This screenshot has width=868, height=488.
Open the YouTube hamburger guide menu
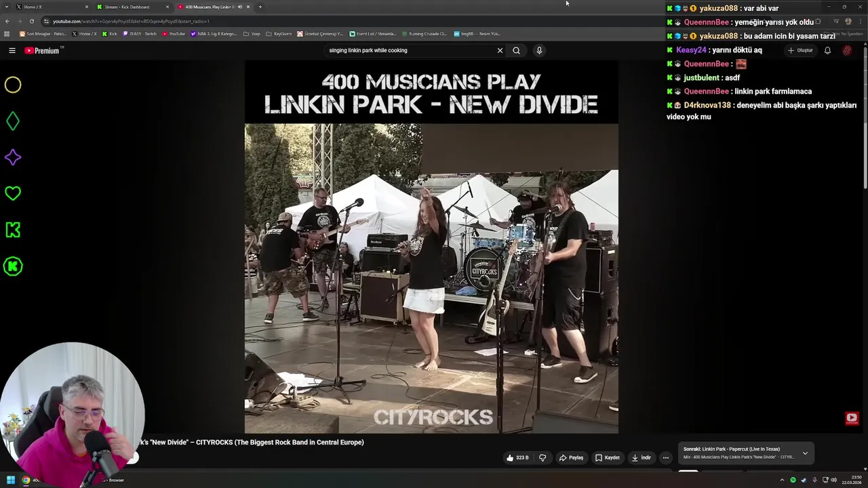12,50
